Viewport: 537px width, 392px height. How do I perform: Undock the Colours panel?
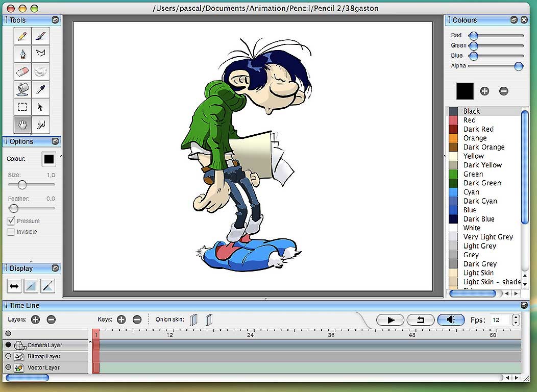514,20
